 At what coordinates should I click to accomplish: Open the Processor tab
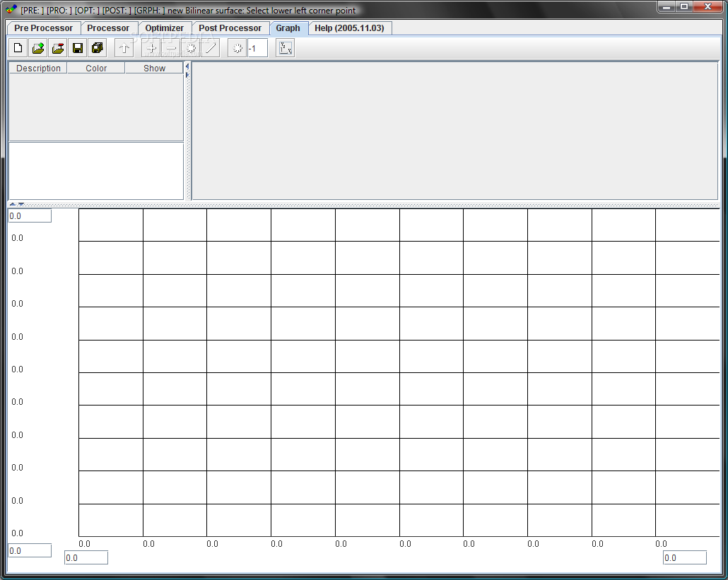coord(108,28)
